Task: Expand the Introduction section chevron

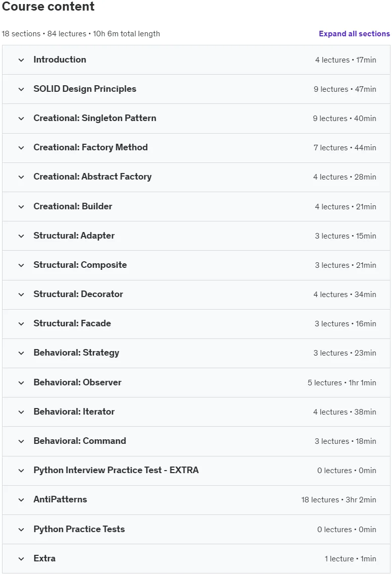Action: 21,60
